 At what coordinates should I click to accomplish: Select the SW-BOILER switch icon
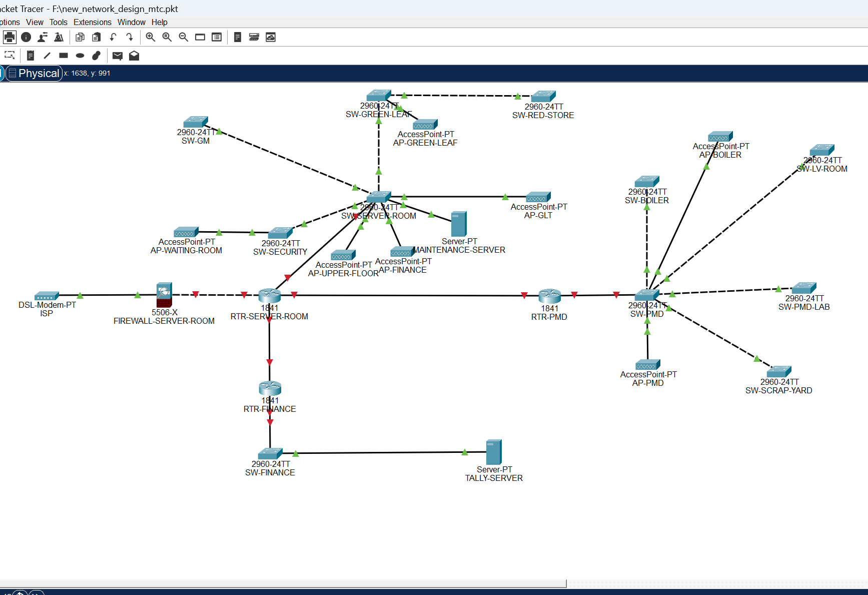click(x=647, y=181)
